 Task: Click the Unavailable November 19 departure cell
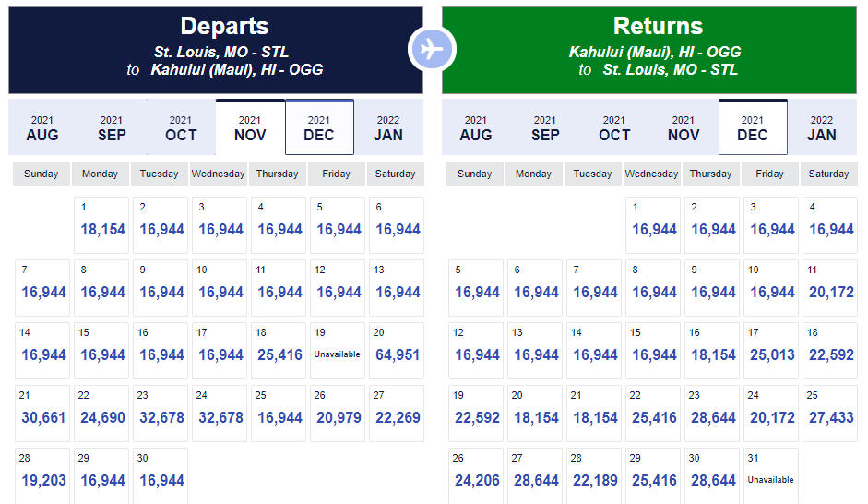point(338,351)
